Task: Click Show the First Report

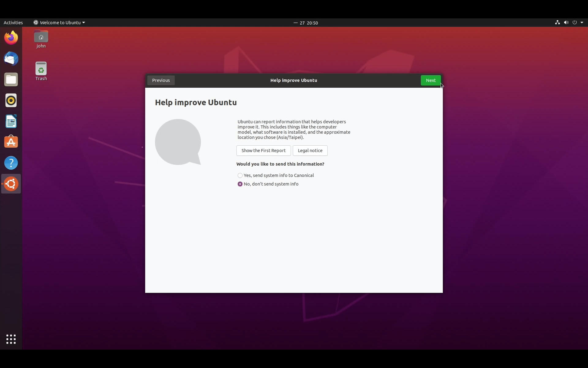Action: [263, 151]
